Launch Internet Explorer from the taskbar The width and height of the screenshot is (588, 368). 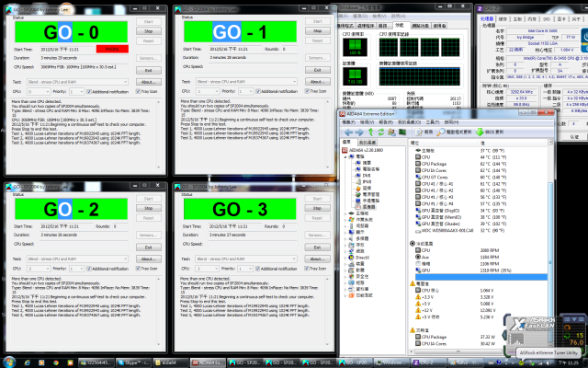coord(27,362)
